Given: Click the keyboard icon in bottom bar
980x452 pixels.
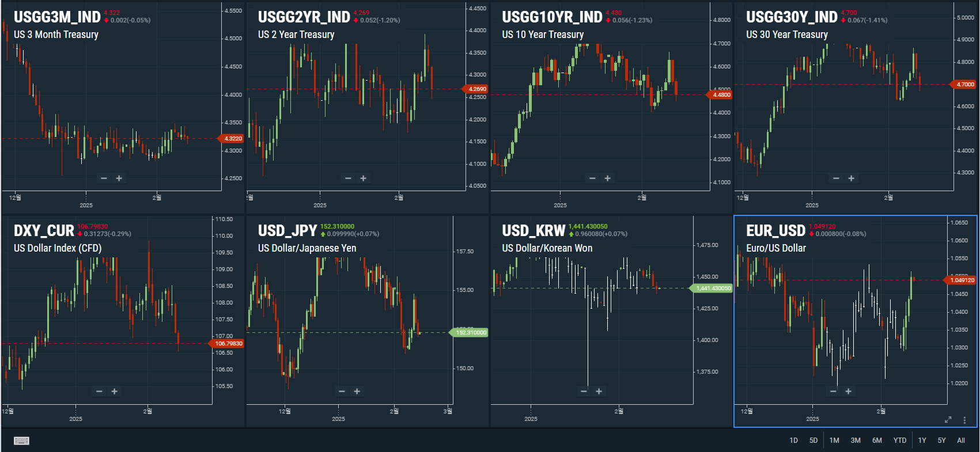Looking at the screenshot, I should (21, 440).
